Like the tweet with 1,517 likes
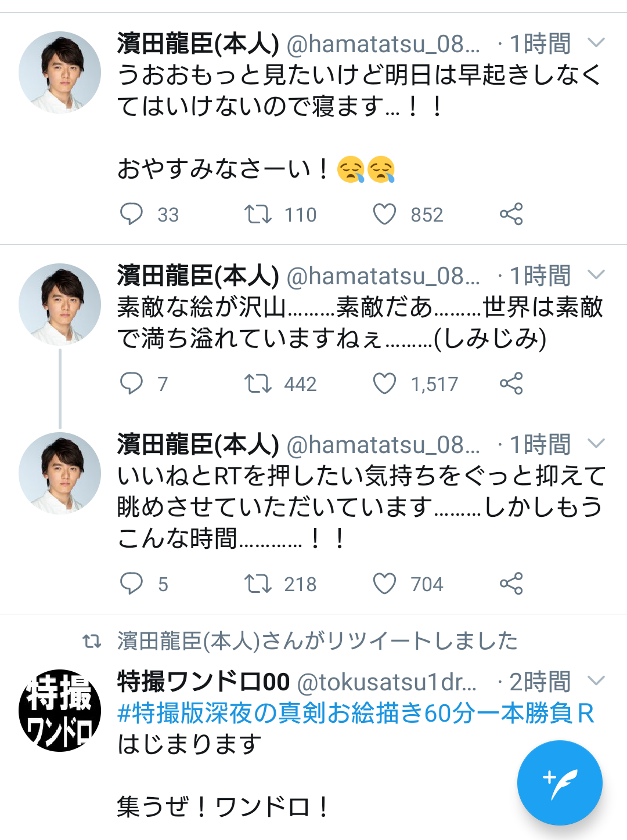This screenshot has width=627, height=840. [x=384, y=383]
